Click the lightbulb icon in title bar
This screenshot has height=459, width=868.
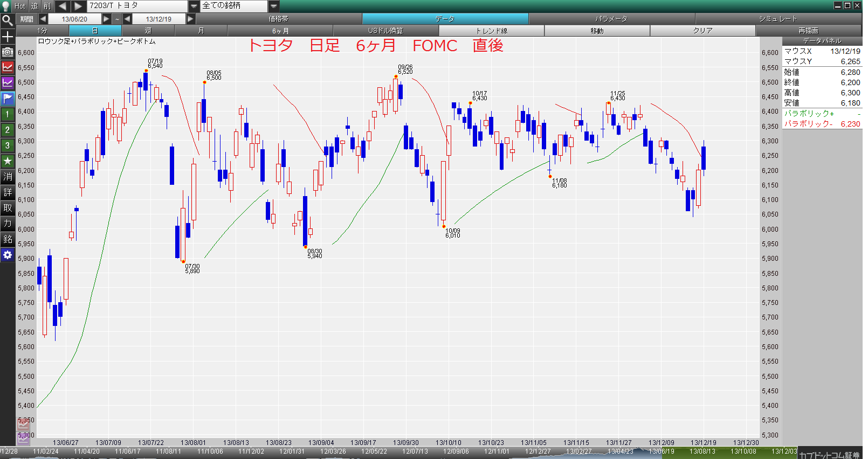[x=6, y=6]
